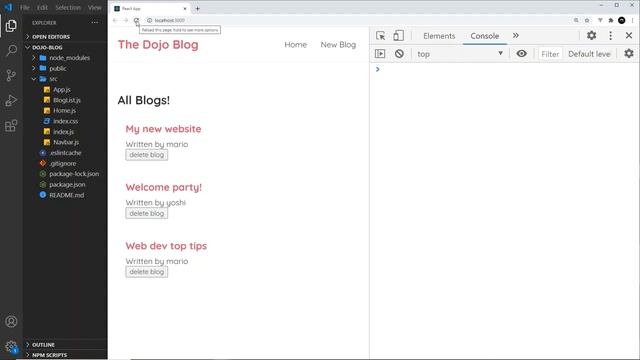Open the Source Control view icon

click(x=11, y=76)
